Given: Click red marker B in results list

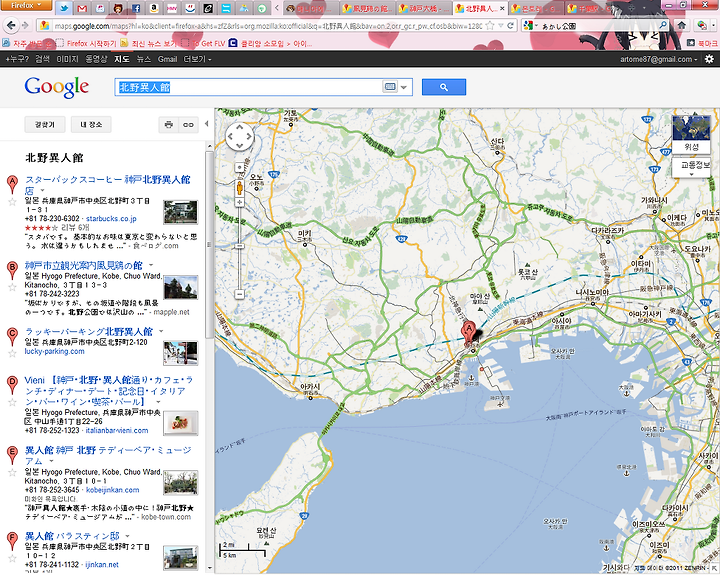Looking at the screenshot, I should tap(12, 270).
